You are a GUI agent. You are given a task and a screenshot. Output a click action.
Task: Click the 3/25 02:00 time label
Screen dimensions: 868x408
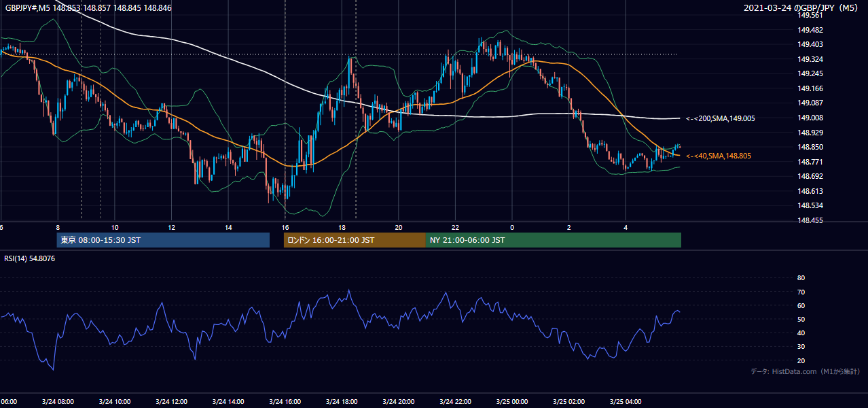[x=569, y=402]
